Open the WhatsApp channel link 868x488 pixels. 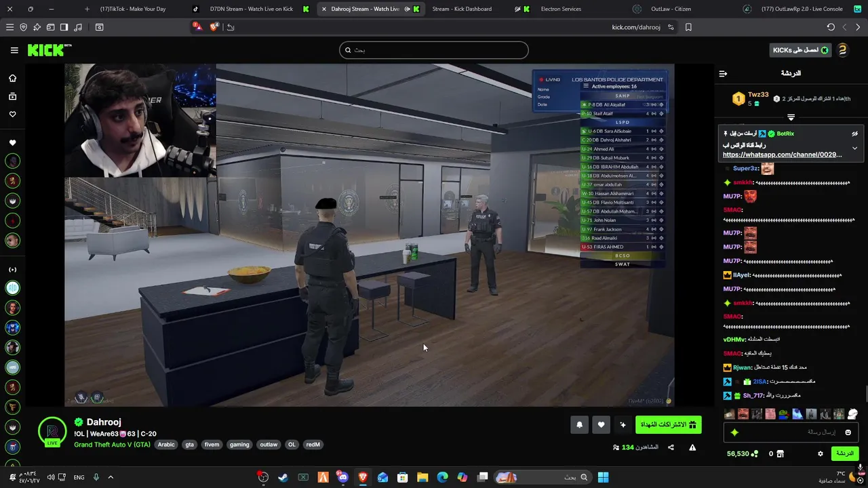(782, 155)
